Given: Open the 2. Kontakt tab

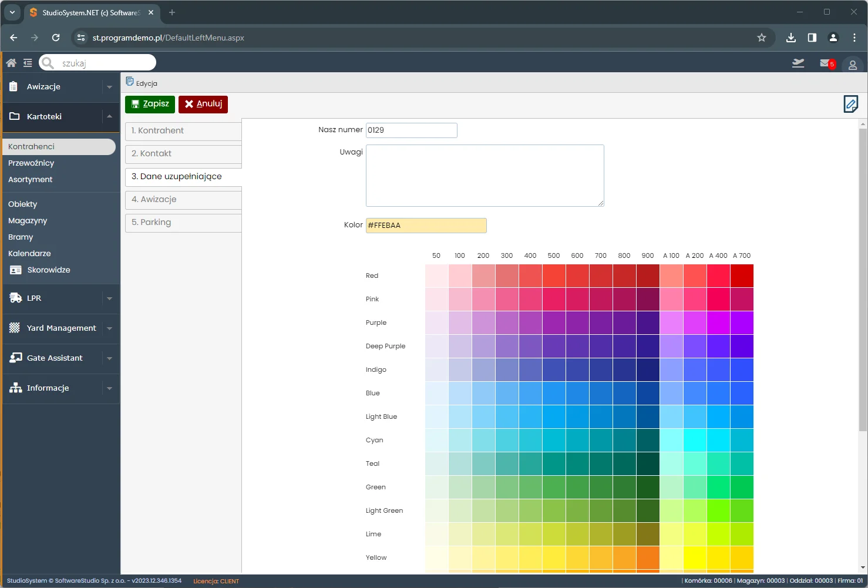Looking at the screenshot, I should tap(183, 154).
